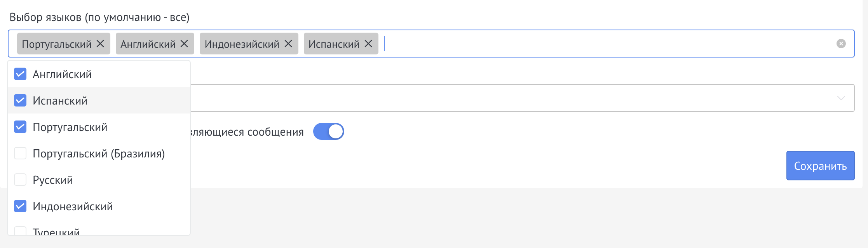868x248 pixels.
Task: Check the Турецкий checkbox
Action: pyautogui.click(x=19, y=232)
